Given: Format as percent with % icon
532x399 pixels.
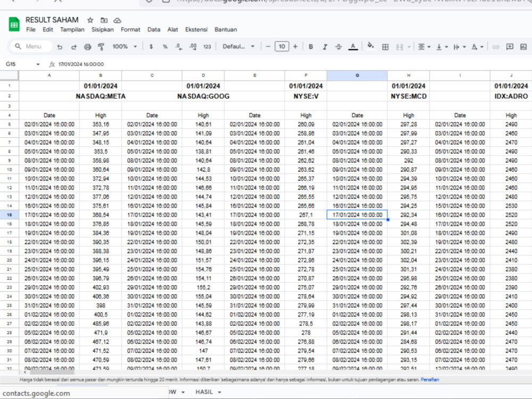Looking at the screenshot, I should 165,47.
